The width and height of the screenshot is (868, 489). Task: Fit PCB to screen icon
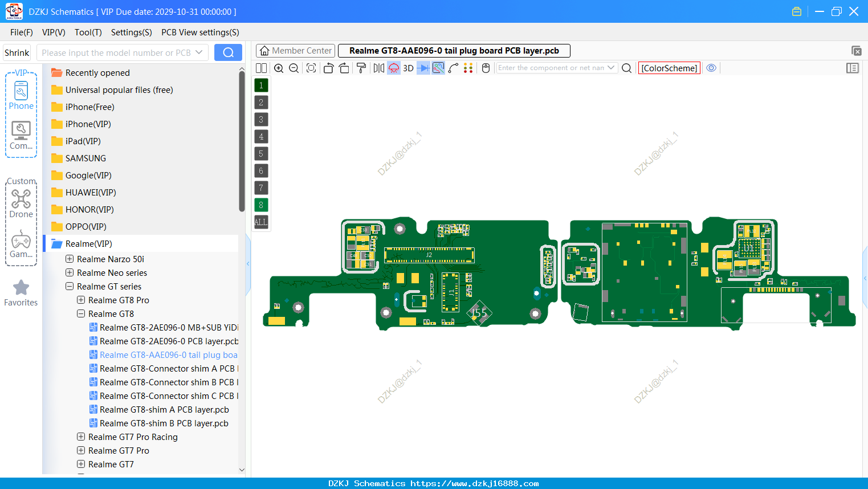tap(311, 68)
